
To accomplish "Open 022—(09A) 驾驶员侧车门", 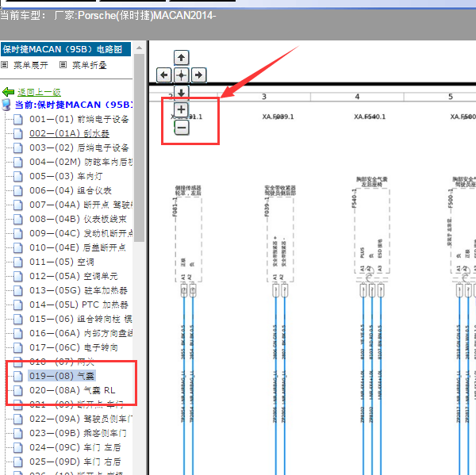I will pyautogui.click(x=81, y=419).
